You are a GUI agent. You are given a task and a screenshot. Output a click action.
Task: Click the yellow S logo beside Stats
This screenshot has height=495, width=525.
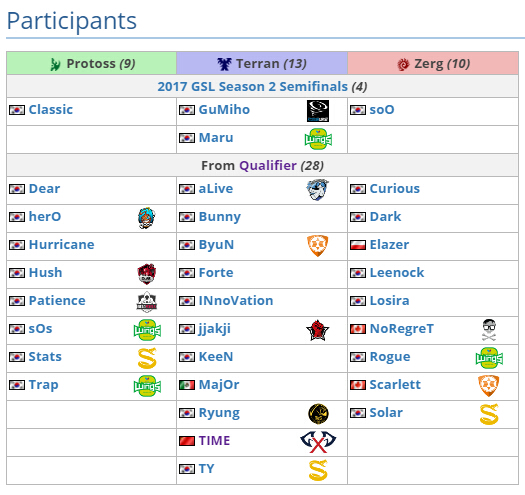pyautogui.click(x=147, y=358)
